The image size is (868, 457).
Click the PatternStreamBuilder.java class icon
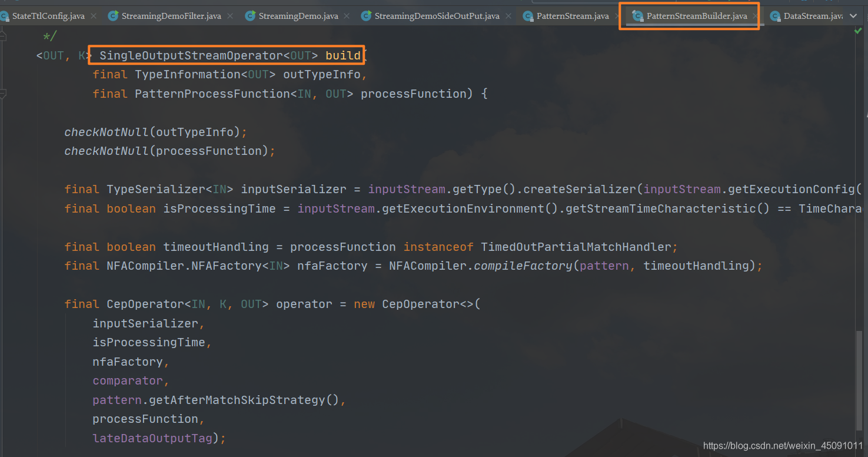pyautogui.click(x=638, y=16)
